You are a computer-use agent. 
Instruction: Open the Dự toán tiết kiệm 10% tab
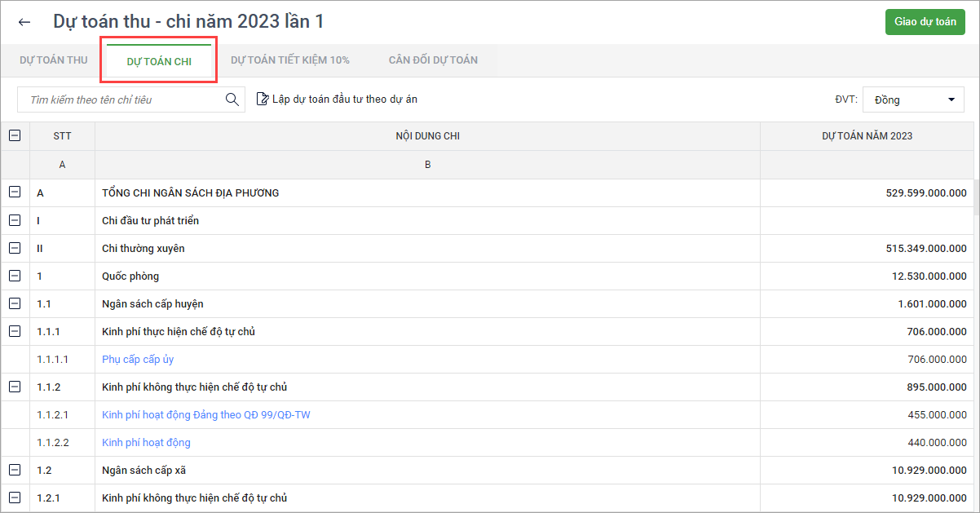[x=290, y=60]
